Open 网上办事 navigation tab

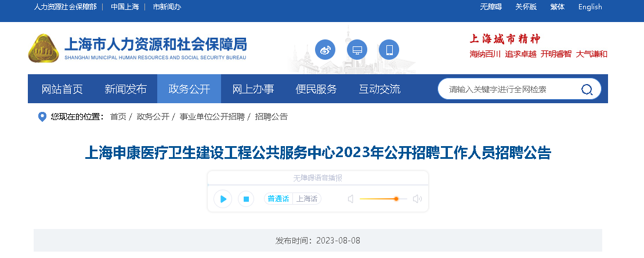coord(253,89)
